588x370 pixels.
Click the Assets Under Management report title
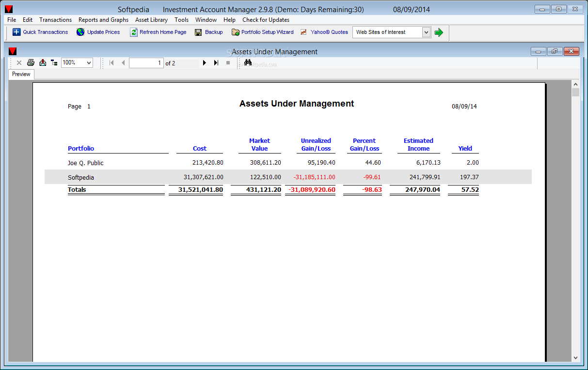(x=297, y=104)
